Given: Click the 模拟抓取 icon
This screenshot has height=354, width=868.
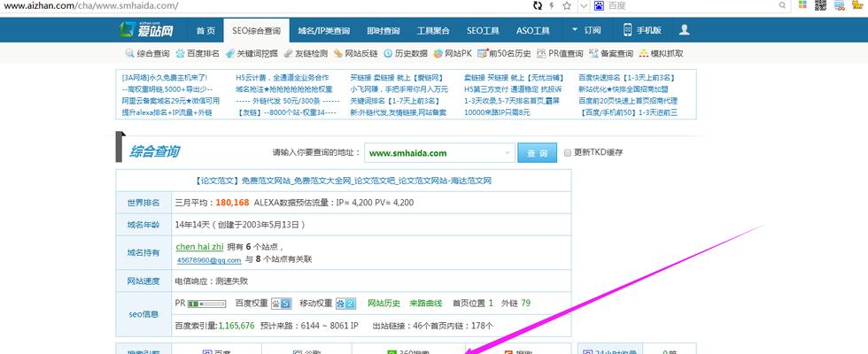Looking at the screenshot, I should tap(643, 54).
